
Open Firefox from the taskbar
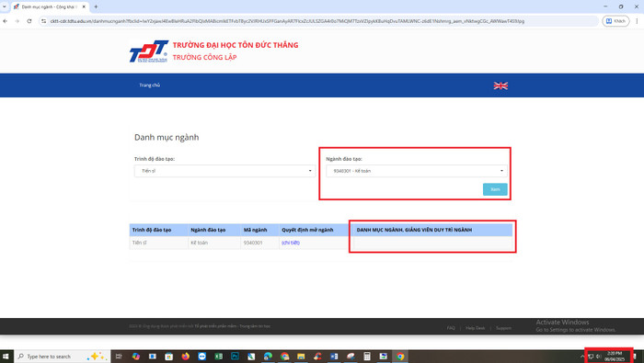coord(185,356)
